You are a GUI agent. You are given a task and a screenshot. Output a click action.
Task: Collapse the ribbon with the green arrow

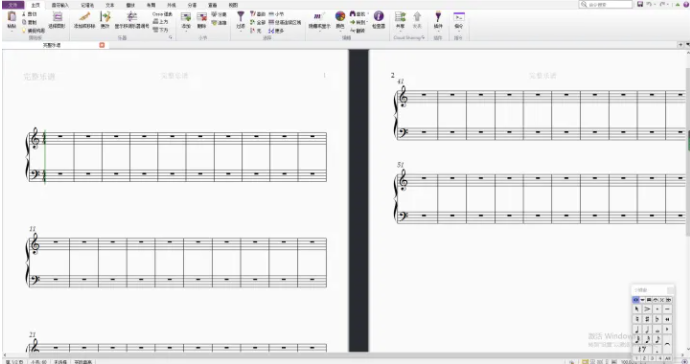pyautogui.click(x=678, y=4)
